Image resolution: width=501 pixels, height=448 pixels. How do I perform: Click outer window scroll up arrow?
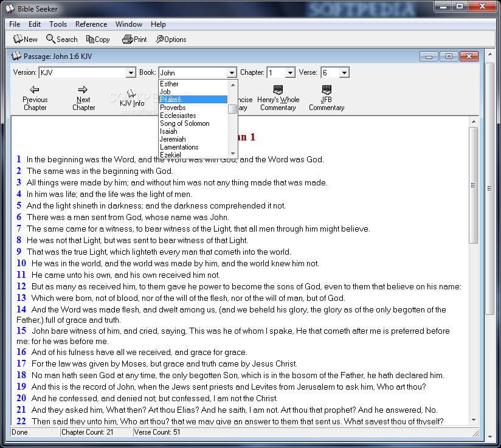(x=490, y=54)
